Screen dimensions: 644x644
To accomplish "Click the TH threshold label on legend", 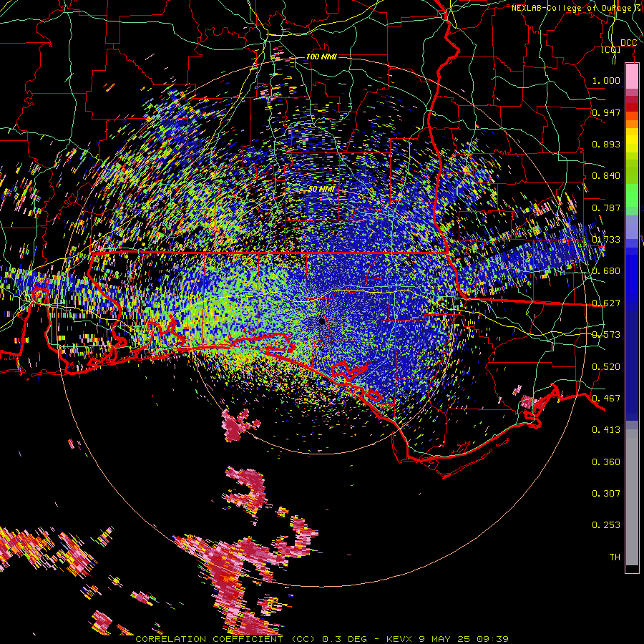I will [x=615, y=557].
